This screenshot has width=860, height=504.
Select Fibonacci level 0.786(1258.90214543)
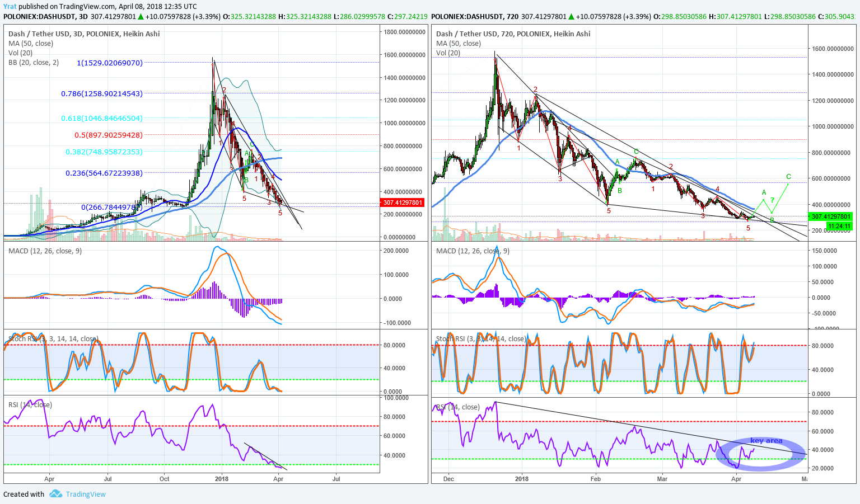(102, 93)
